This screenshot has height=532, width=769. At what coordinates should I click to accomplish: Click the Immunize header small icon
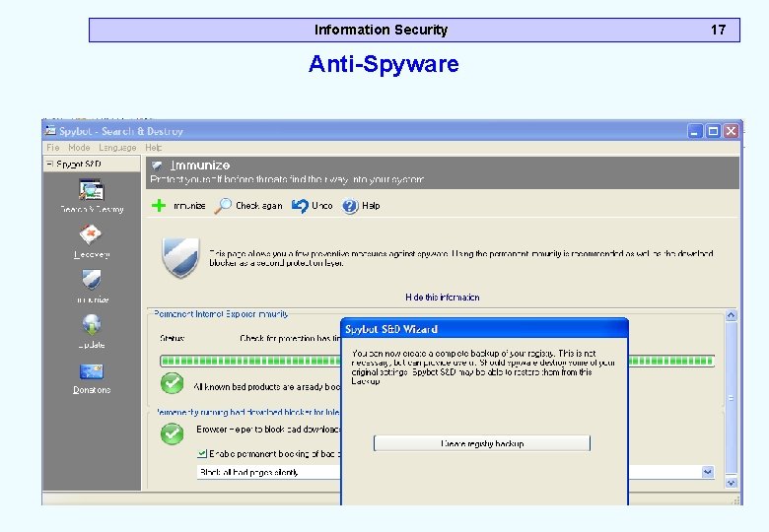tap(157, 166)
